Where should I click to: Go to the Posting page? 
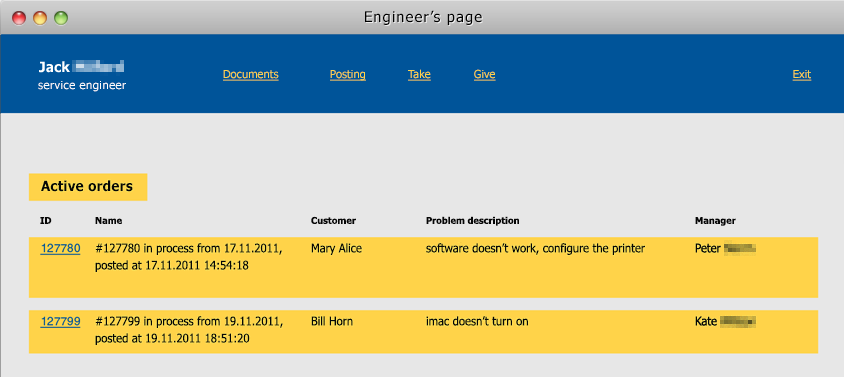[x=348, y=74]
